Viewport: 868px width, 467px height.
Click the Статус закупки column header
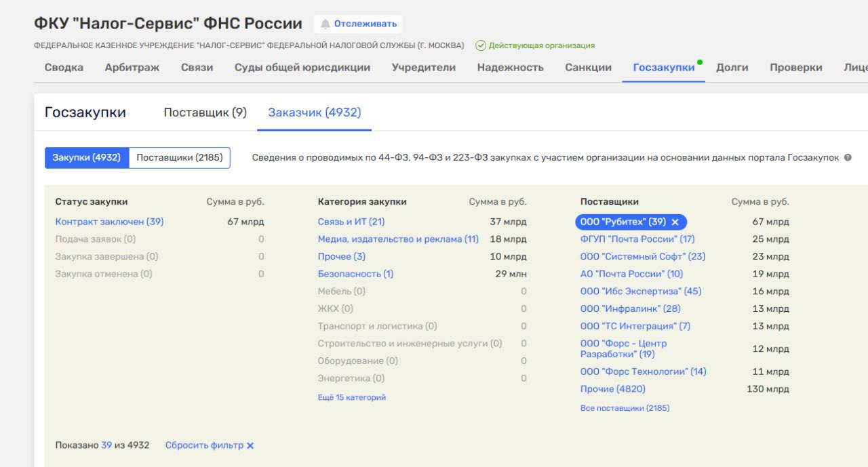pos(92,201)
